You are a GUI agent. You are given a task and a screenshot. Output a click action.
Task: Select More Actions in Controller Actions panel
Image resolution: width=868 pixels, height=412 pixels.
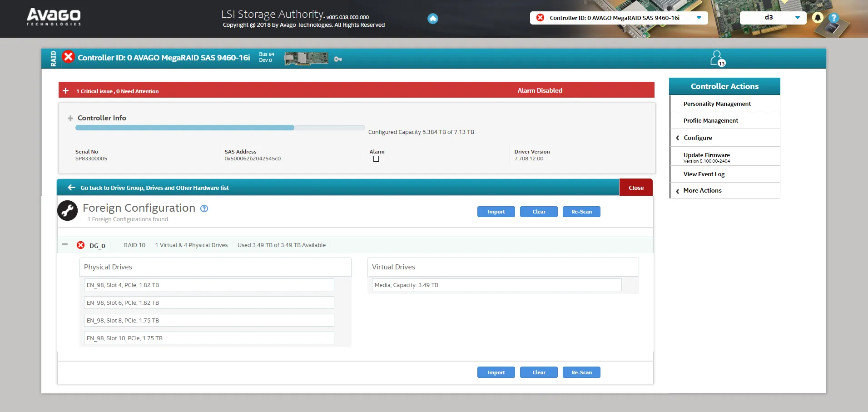pyautogui.click(x=702, y=190)
